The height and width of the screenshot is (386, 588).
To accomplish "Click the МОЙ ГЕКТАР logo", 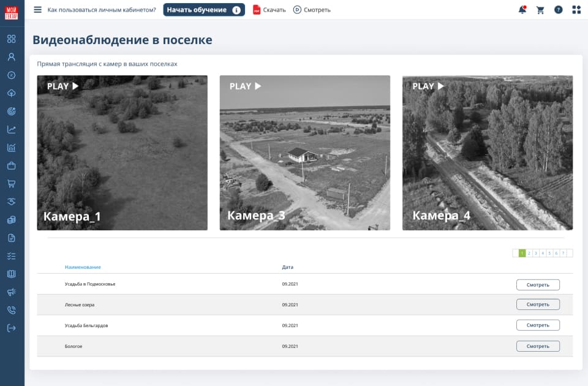I will (12, 10).
